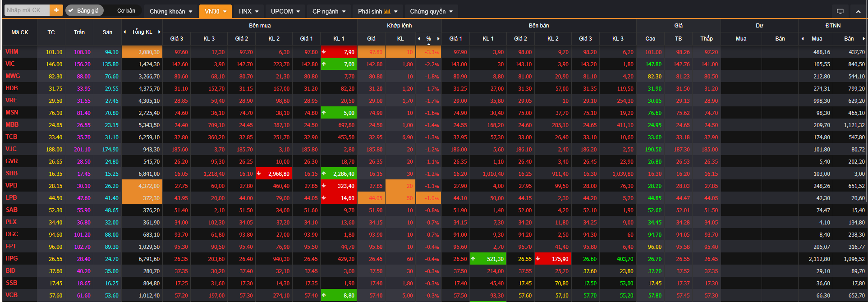Click the left arrow beside Tổng KL

tap(125, 32)
